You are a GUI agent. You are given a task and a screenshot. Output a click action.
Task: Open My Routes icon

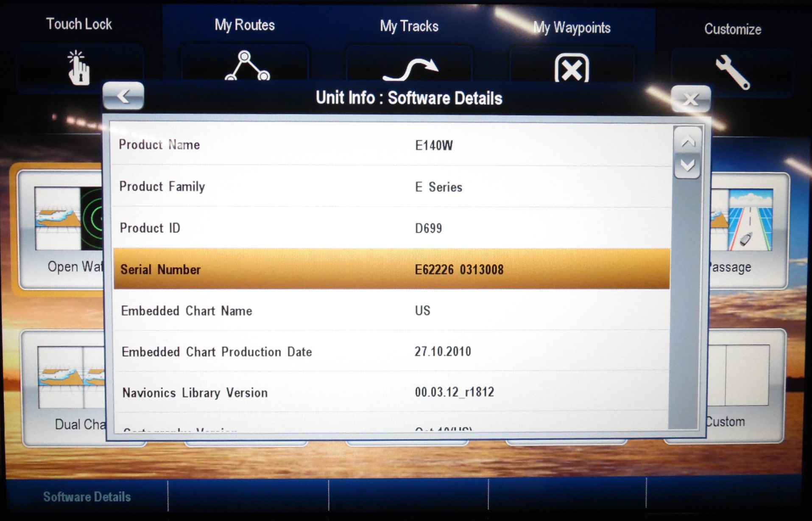(247, 65)
